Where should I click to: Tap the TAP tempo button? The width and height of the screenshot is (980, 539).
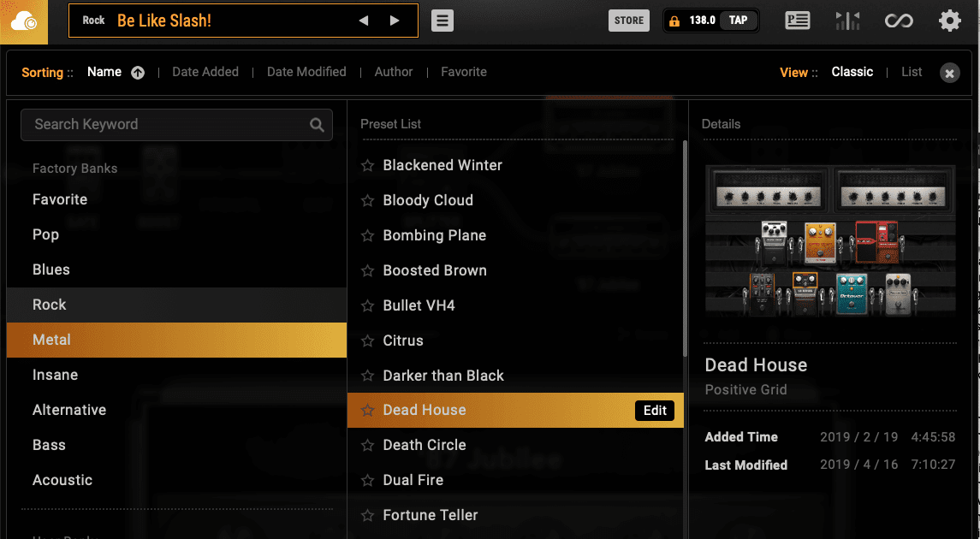click(x=738, y=21)
